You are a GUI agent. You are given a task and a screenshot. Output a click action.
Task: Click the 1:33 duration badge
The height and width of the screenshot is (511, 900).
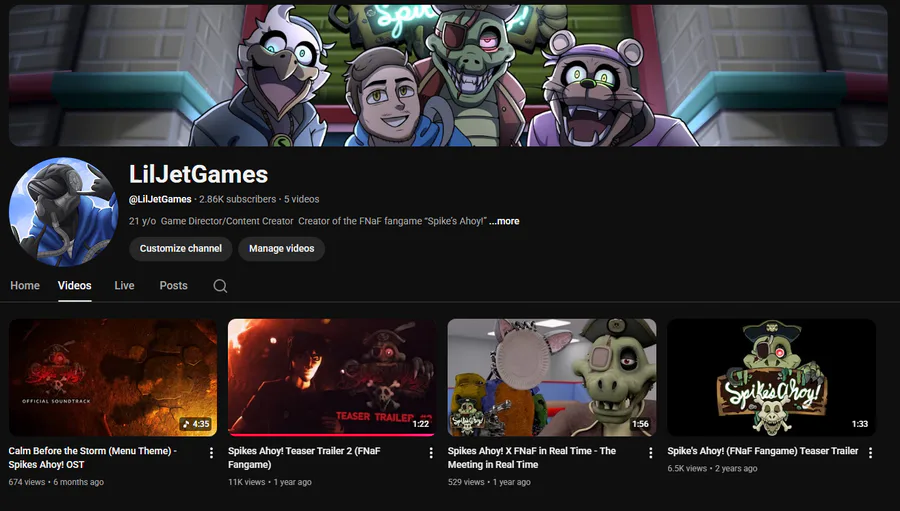pos(860,424)
